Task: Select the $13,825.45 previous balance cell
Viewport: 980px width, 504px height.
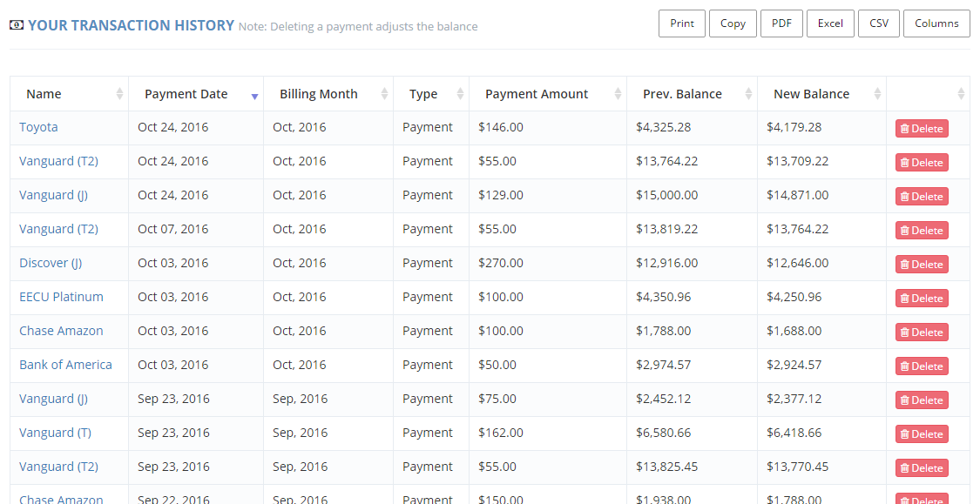Action: 692,467
